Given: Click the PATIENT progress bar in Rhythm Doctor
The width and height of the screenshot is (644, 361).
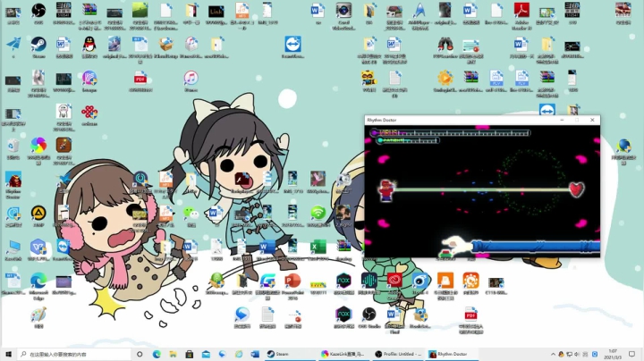Looking at the screenshot, I should click(408, 140).
